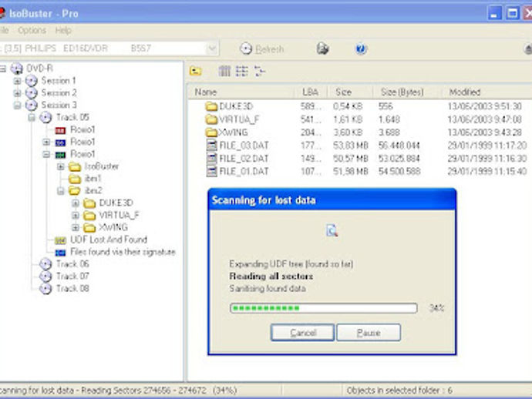The height and width of the screenshot is (399, 532).
Task: Click the IsoBuster folder icon in the tree
Action: pyautogui.click(x=75, y=167)
